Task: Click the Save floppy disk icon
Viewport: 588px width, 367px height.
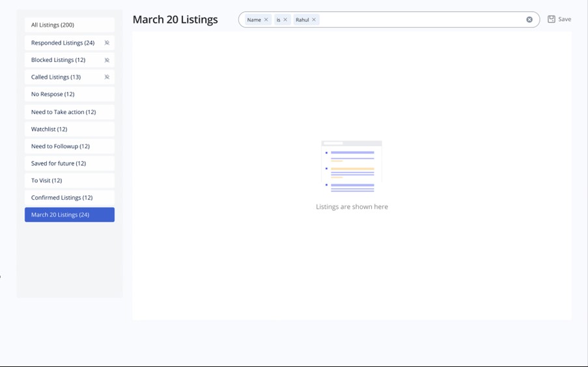Action: [552, 20]
